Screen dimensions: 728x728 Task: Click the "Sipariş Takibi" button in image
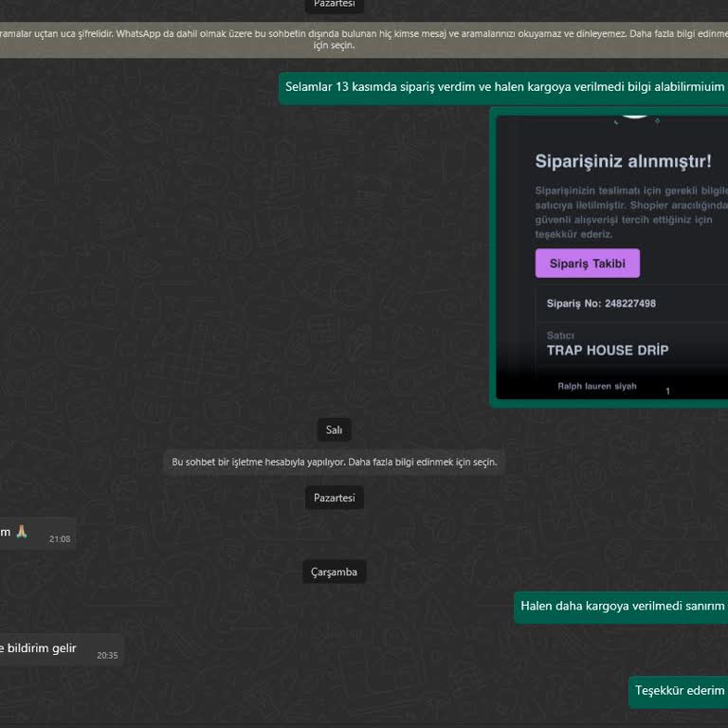588,264
